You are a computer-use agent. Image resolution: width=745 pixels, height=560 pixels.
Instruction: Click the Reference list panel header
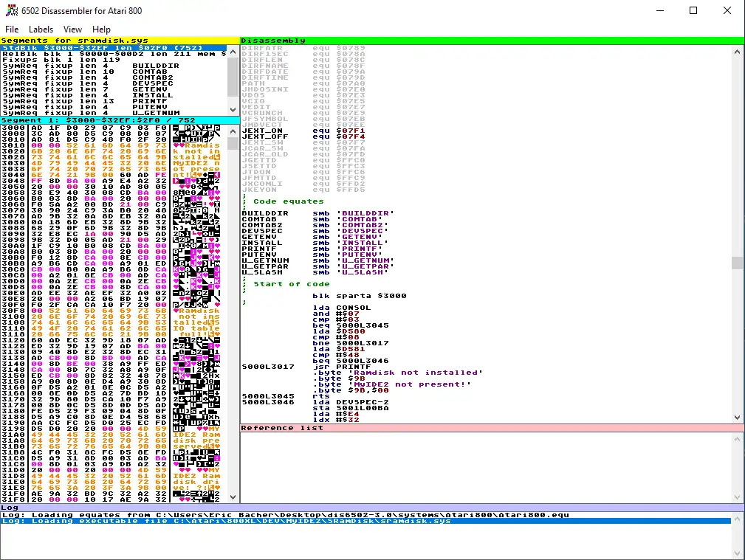pos(492,428)
